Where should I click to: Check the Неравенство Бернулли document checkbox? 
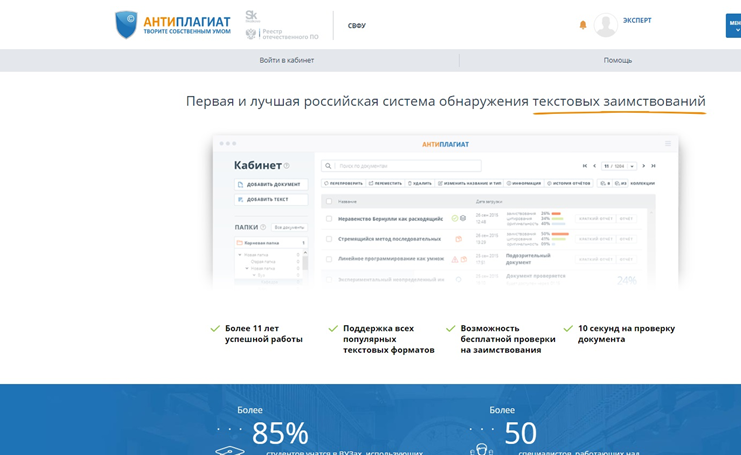point(329,219)
